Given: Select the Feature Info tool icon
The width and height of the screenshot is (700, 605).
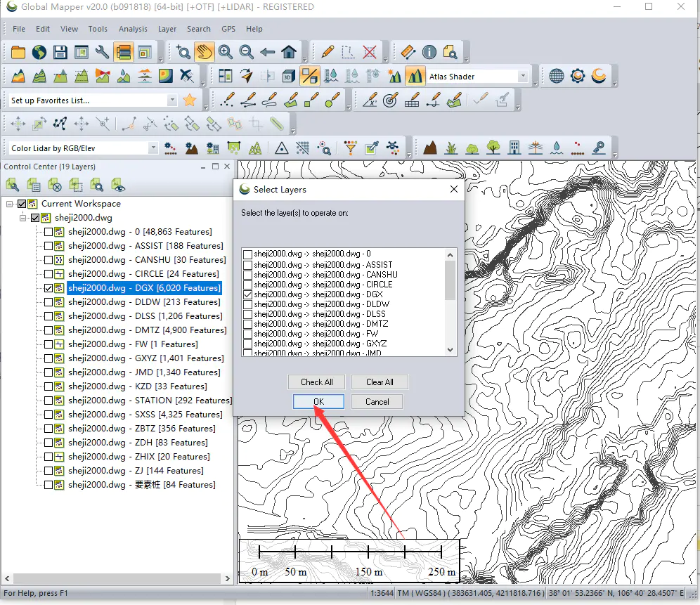Looking at the screenshot, I should pos(429,52).
